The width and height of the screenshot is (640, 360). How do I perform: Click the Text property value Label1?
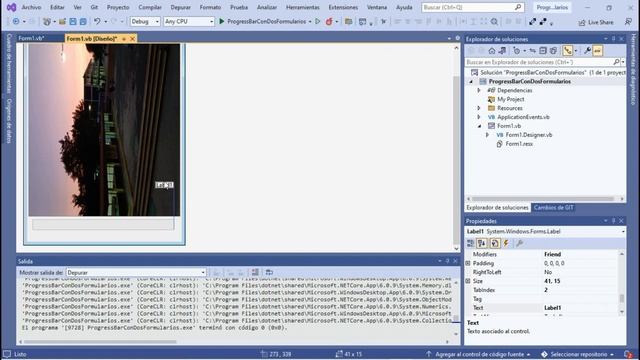(580, 308)
